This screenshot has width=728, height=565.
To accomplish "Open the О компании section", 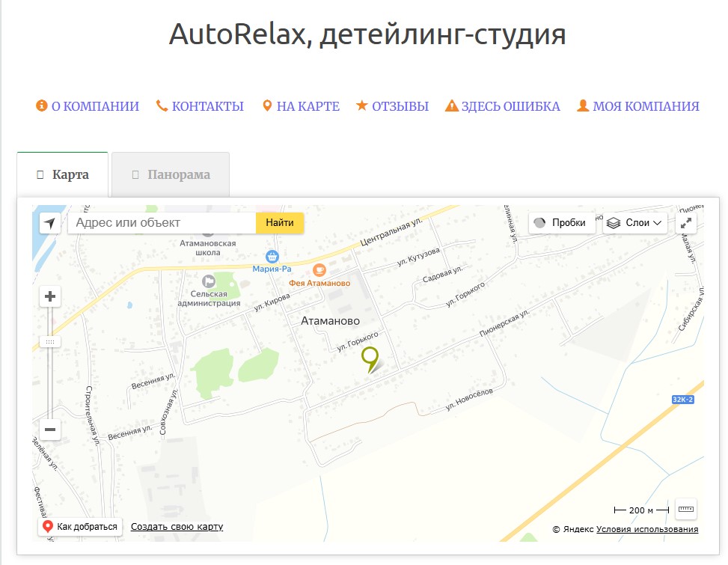I will [x=95, y=106].
